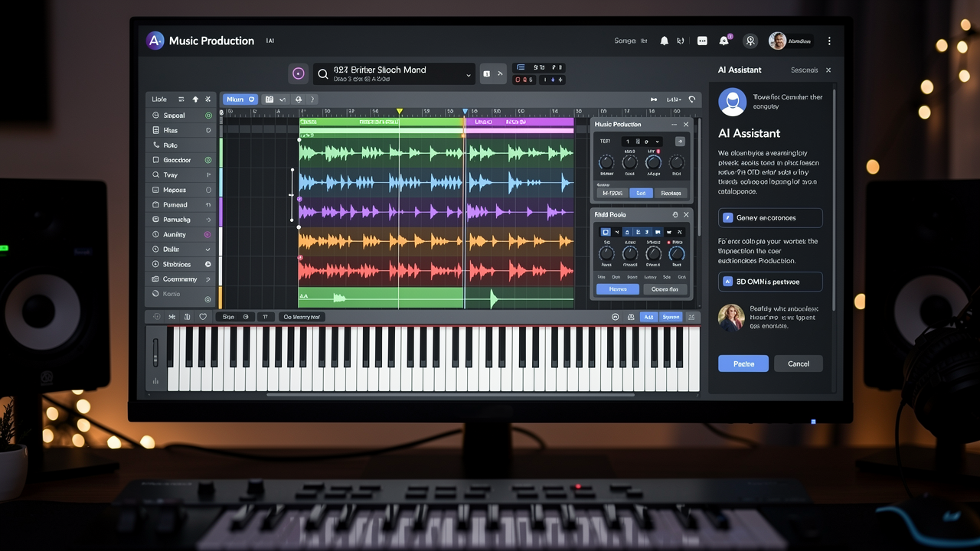Toggle the green indicator on the Konio row
This screenshot has width=980, height=551.
click(x=207, y=299)
